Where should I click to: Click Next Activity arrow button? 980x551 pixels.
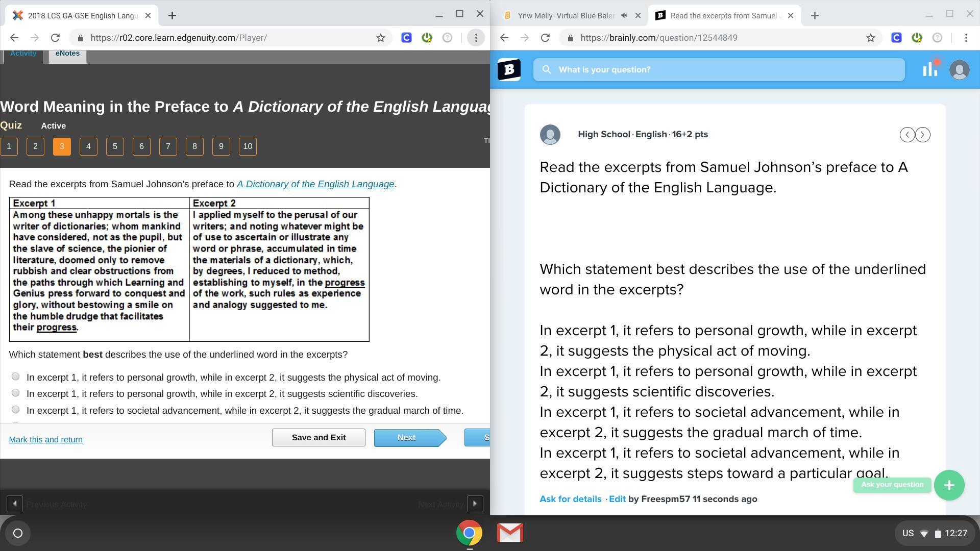[x=475, y=504]
